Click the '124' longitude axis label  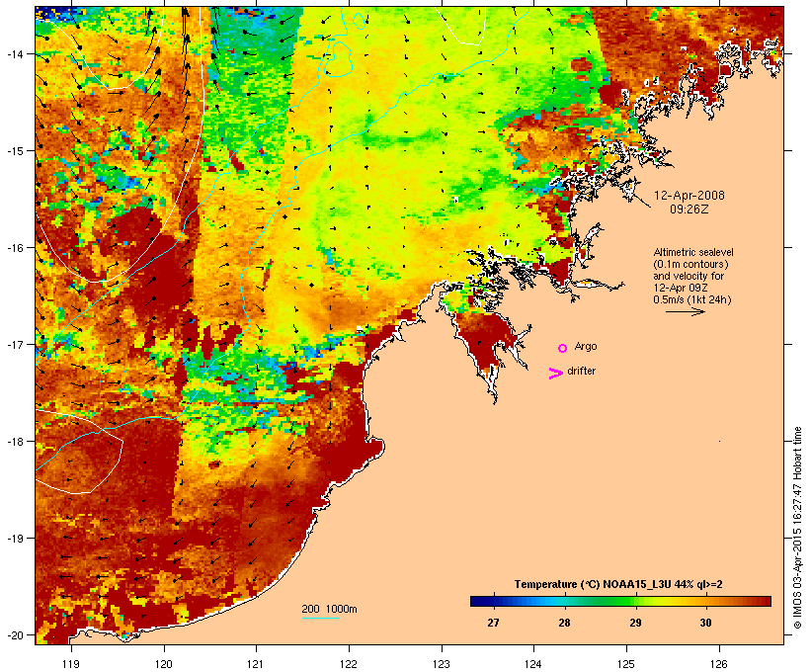coord(533,664)
